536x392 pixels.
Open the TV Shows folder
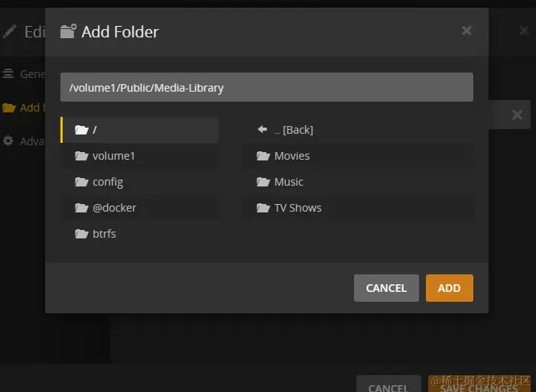(358, 208)
